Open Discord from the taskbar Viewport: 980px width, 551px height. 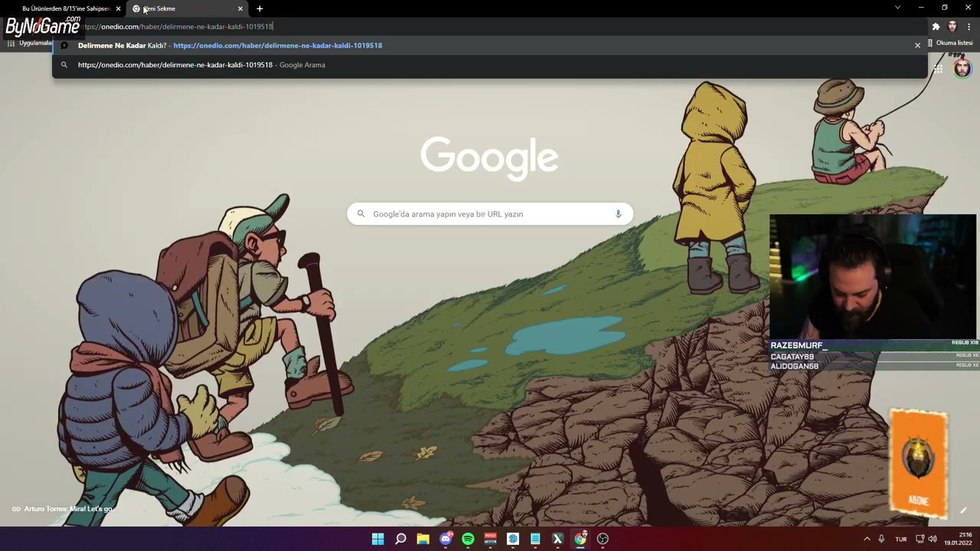pyautogui.click(x=446, y=539)
